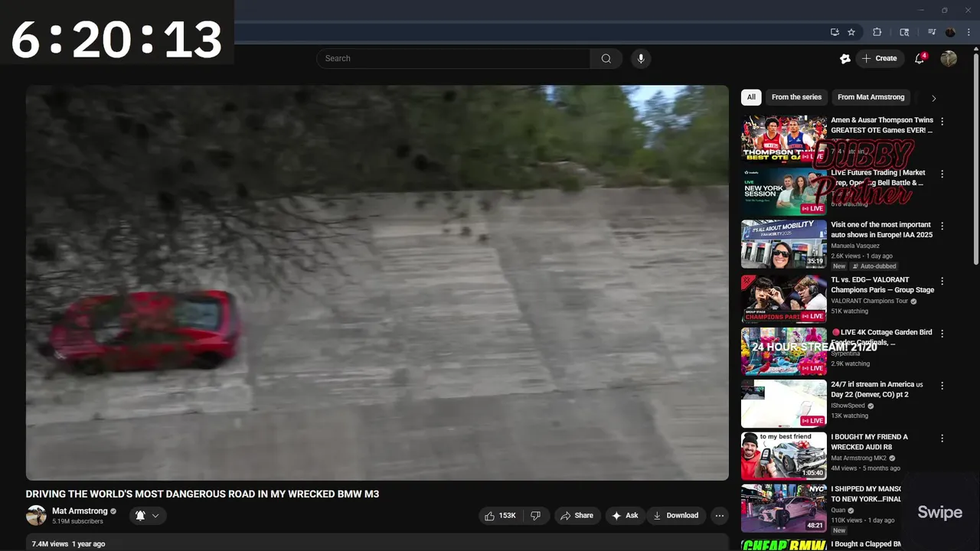The height and width of the screenshot is (551, 980).
Task: Show more filter chips with right chevron
Action: (x=933, y=98)
